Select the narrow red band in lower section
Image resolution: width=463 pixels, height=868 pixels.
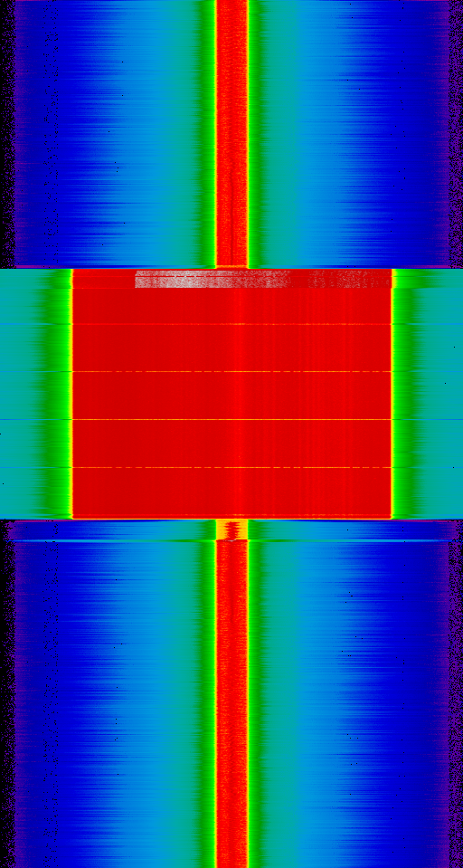[x=231, y=704]
